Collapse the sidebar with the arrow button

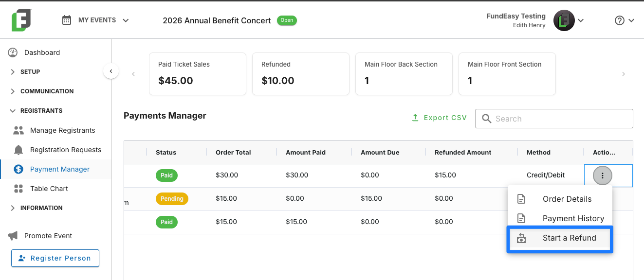111,71
